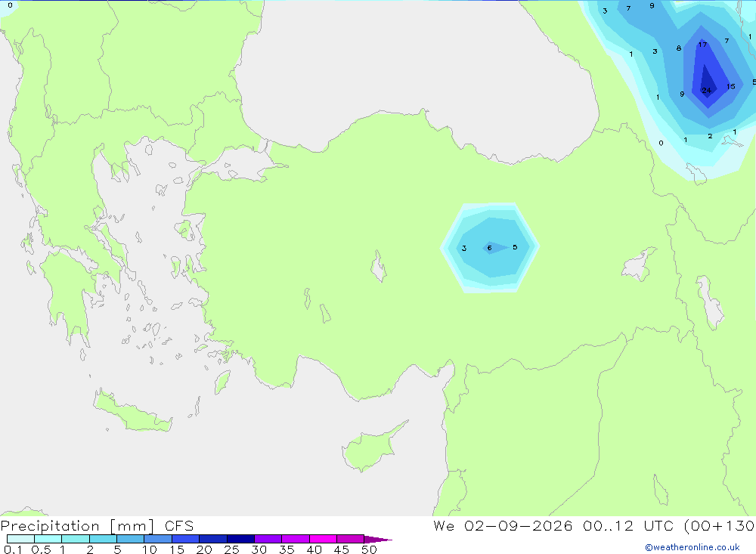
Task: Click the 0.5–1 mm legend color swatch
Action: click(x=48, y=539)
